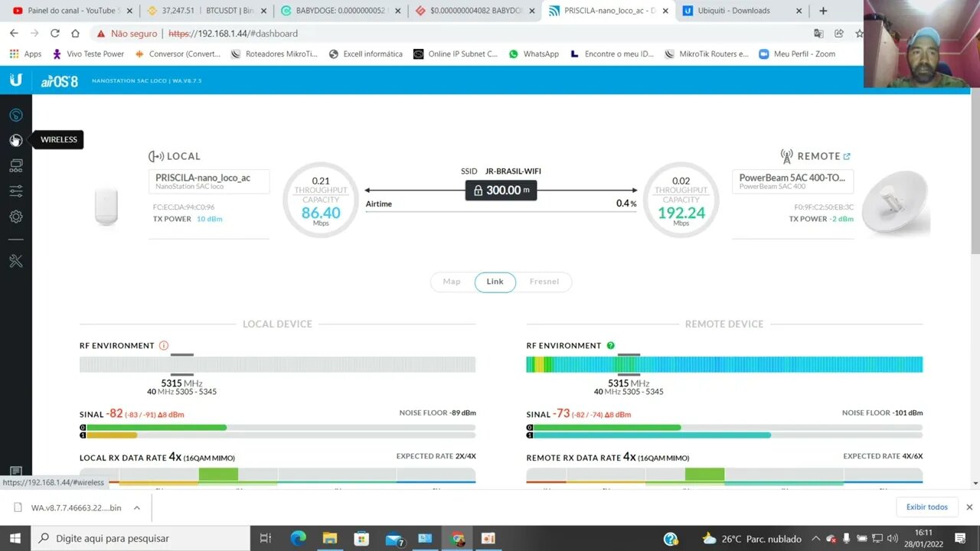The width and height of the screenshot is (980, 551).
Task: Open File Explorer from the taskbar
Action: click(330, 538)
